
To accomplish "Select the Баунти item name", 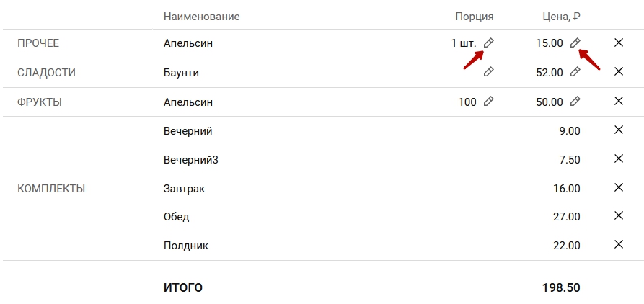I will click(x=181, y=73).
